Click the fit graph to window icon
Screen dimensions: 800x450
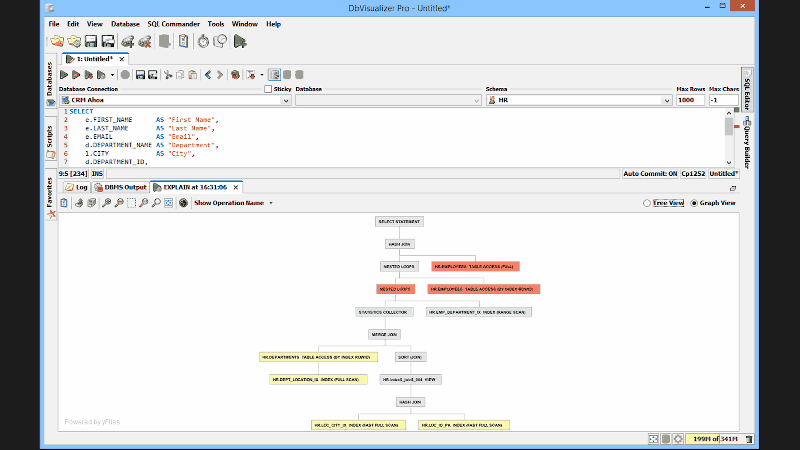[168, 203]
